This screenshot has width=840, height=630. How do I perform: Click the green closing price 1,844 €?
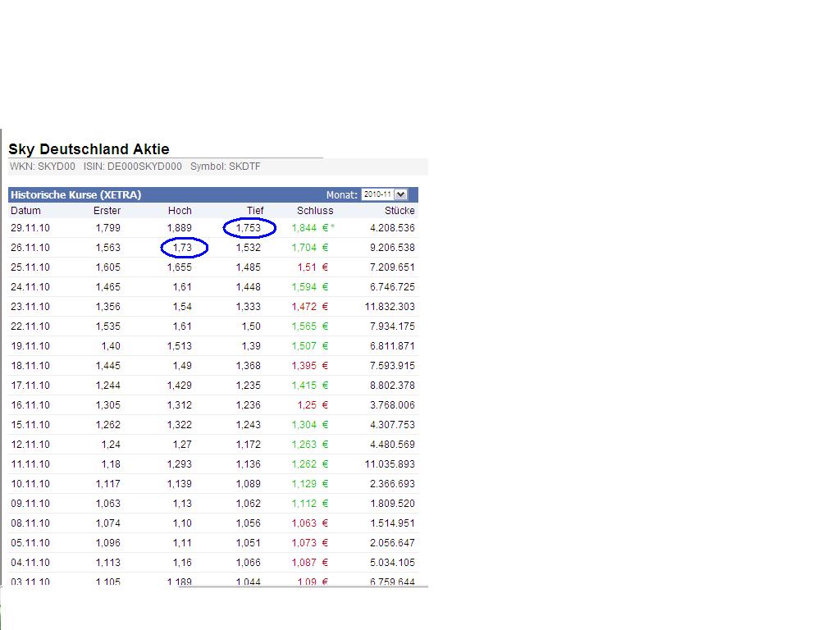(309, 228)
